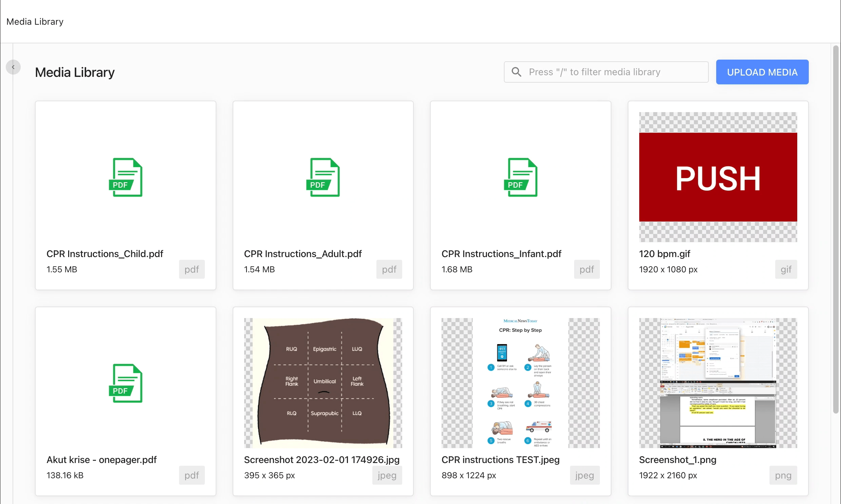
Task: Select the CPR Instructions_Infant.pdf file name
Action: pos(501,254)
